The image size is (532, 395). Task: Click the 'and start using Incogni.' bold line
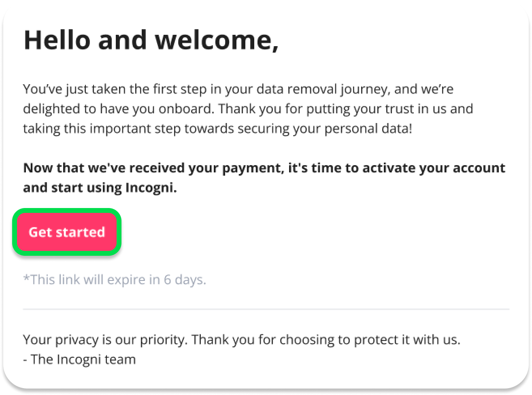click(100, 188)
